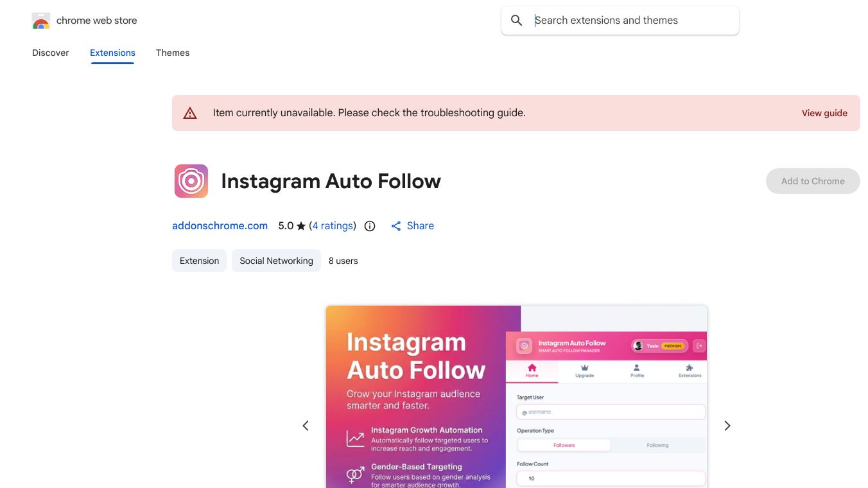
Task: Click the Upgrade crown icon in the preview
Action: coord(584,368)
